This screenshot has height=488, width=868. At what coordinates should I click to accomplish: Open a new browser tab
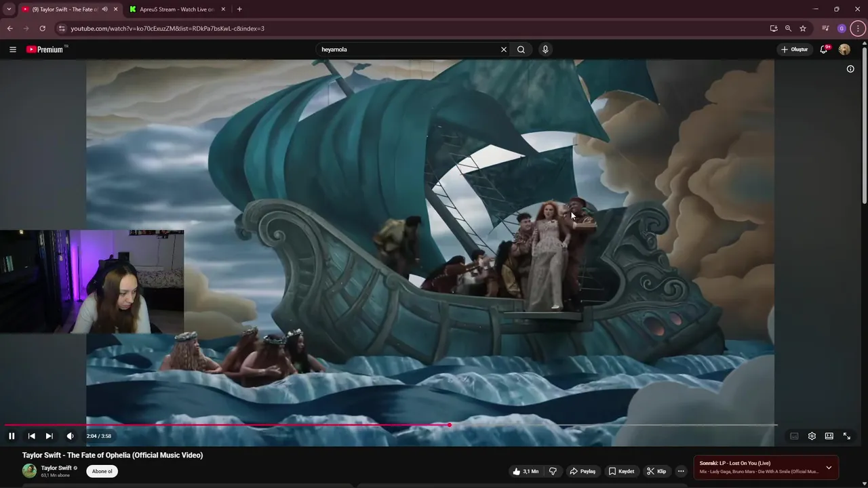click(x=239, y=9)
